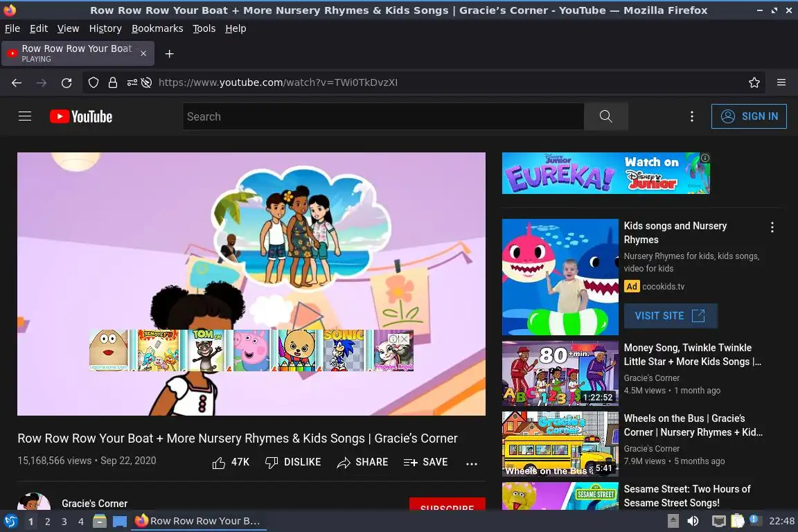Switch to workspace 3 in taskbar
The width and height of the screenshot is (798, 532).
[x=64, y=522]
